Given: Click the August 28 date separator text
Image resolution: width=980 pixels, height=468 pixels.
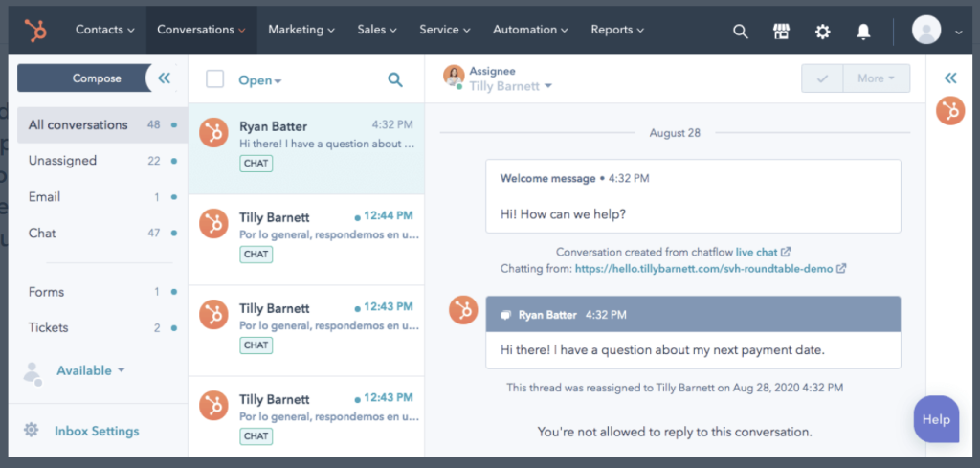Looking at the screenshot, I should tap(675, 132).
